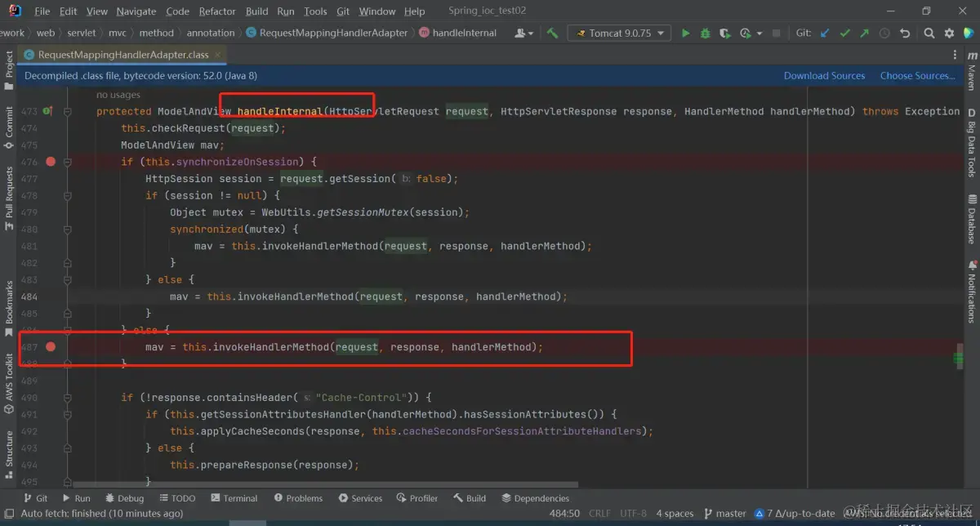Click the override gutter icon on line 473
The width and height of the screenshot is (980, 526).
pyautogui.click(x=47, y=111)
